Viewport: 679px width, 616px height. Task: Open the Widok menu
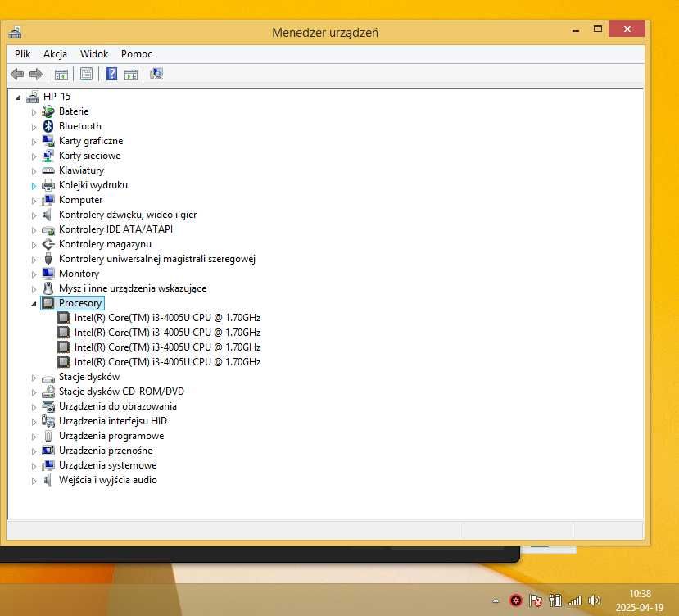coord(94,54)
